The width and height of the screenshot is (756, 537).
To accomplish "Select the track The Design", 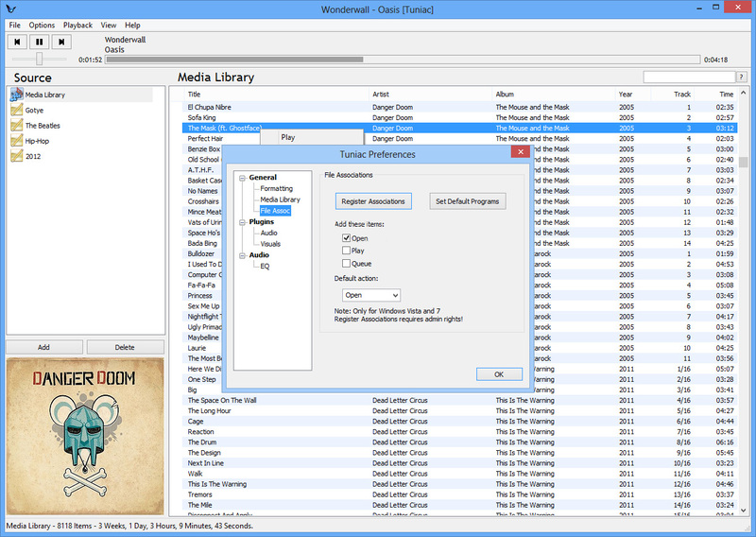I will coord(458,453).
